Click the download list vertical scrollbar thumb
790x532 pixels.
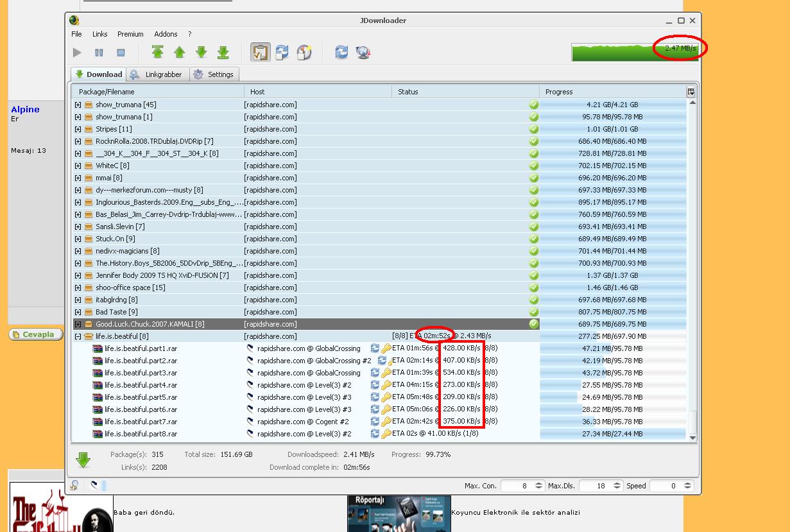coord(692,422)
